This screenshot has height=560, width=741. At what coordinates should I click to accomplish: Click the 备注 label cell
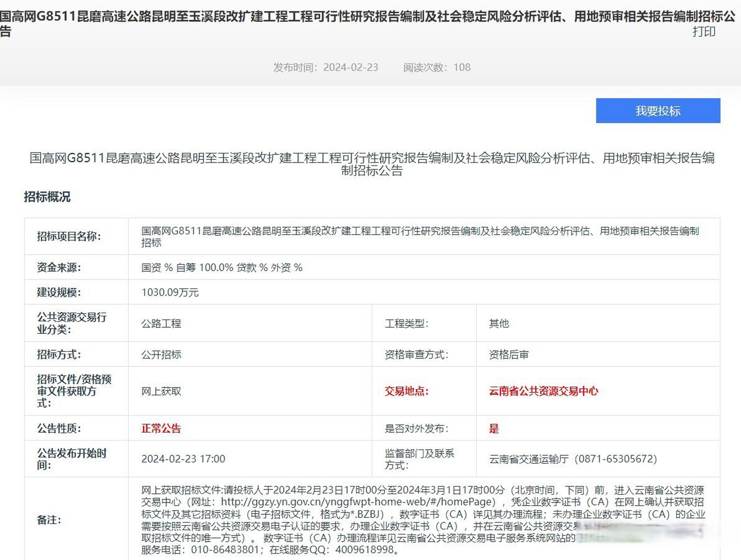pyautogui.click(x=76, y=519)
